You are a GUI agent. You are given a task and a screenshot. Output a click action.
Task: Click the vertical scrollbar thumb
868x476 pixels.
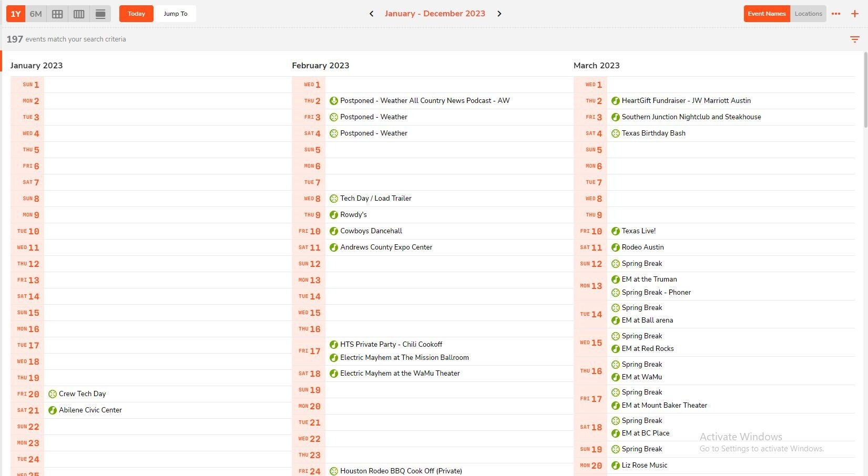865,89
